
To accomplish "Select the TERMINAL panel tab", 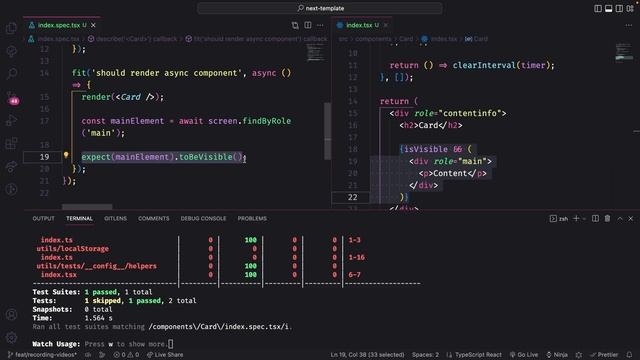I will (79, 219).
